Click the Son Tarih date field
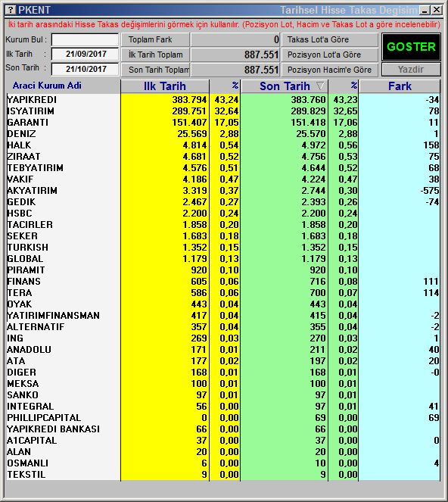This screenshot has height=502, width=448. [x=85, y=69]
